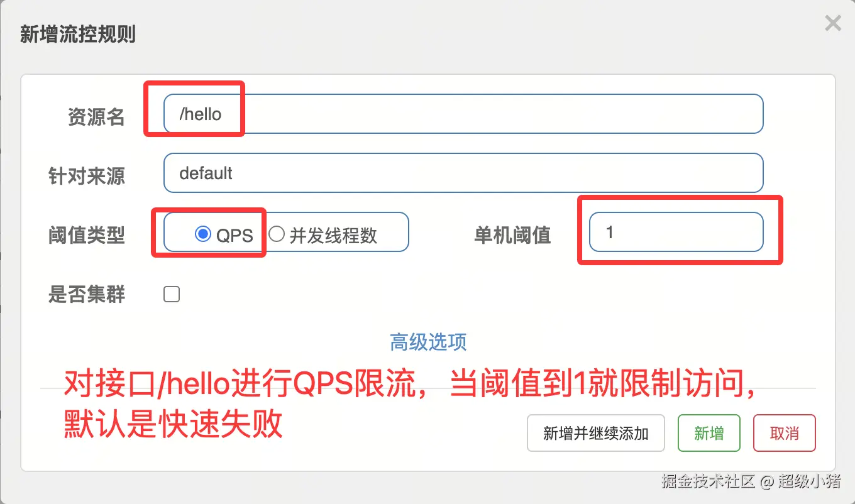Close the 新增流控规则 dialog with X

point(833,24)
